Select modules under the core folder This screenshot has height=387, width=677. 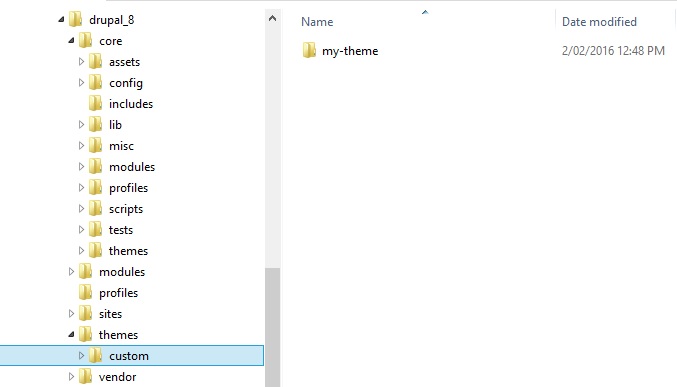pyautogui.click(x=132, y=167)
